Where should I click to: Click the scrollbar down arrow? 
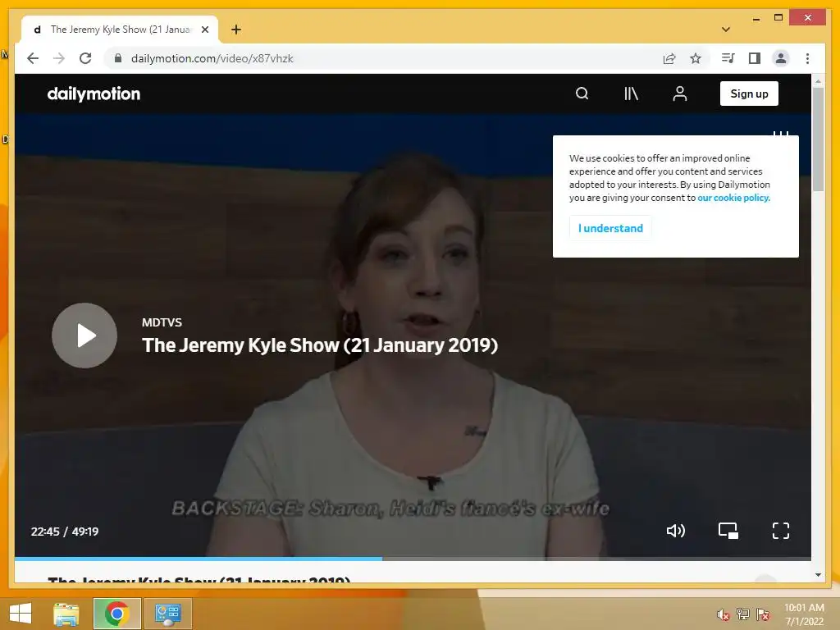click(x=818, y=575)
